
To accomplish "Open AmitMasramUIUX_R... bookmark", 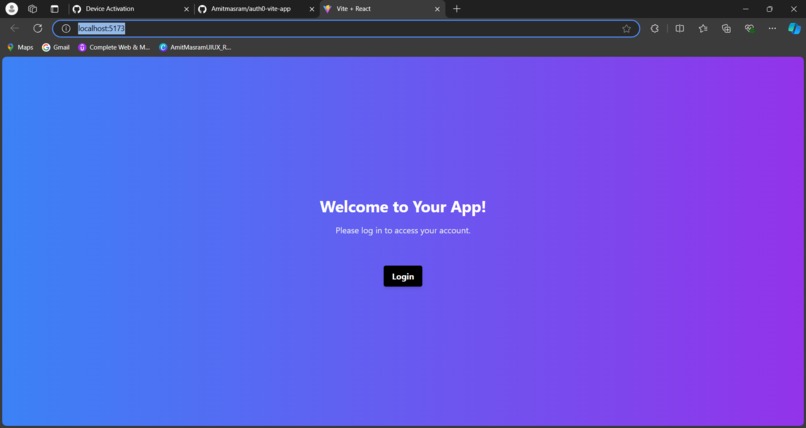I will click(195, 47).
